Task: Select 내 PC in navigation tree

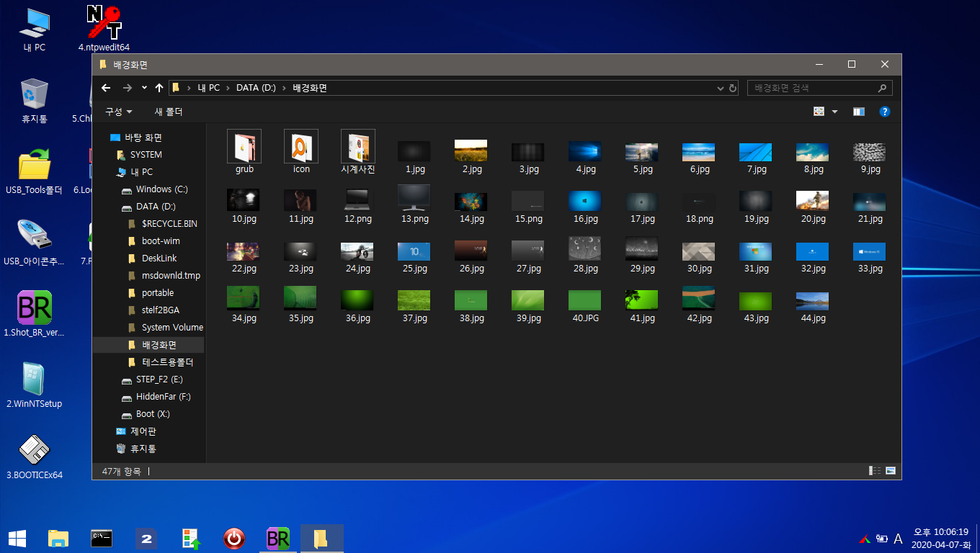Action: click(x=135, y=172)
